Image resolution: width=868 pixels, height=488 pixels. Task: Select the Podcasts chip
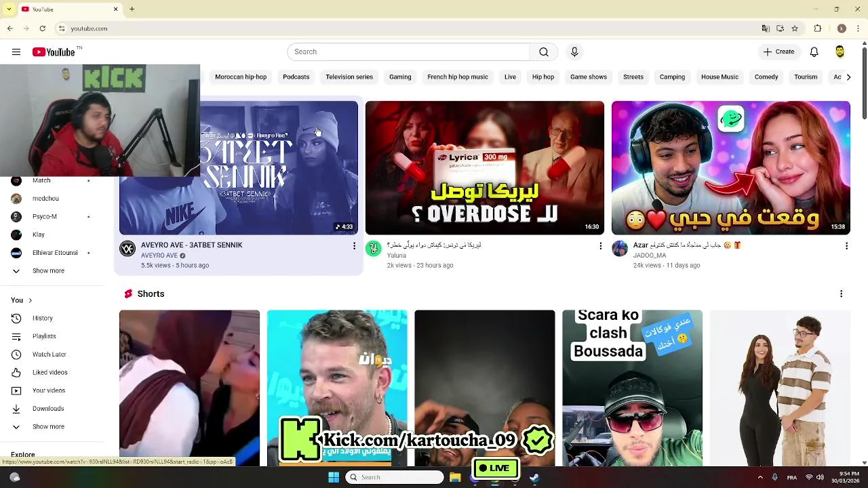click(296, 77)
